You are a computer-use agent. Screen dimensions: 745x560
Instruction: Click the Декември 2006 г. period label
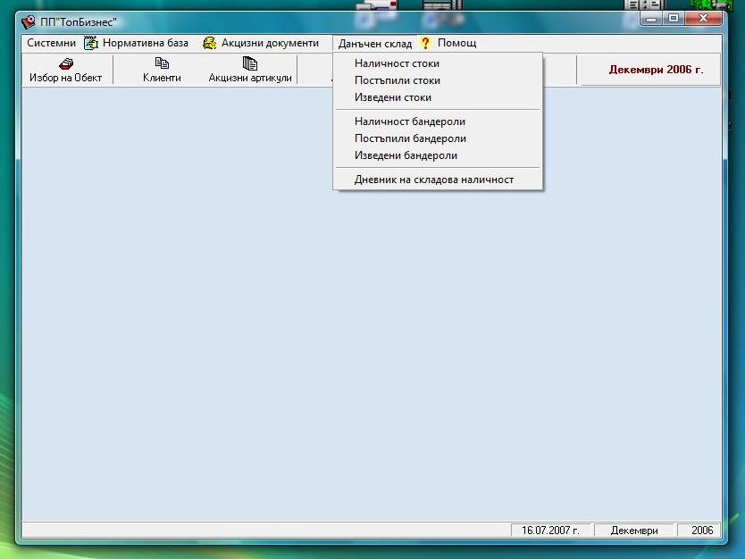click(x=656, y=70)
